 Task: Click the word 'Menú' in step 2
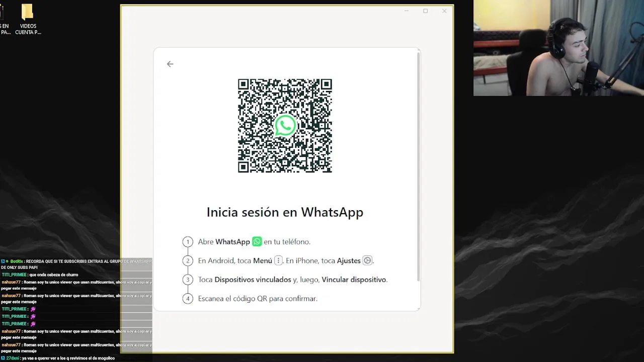click(x=263, y=260)
